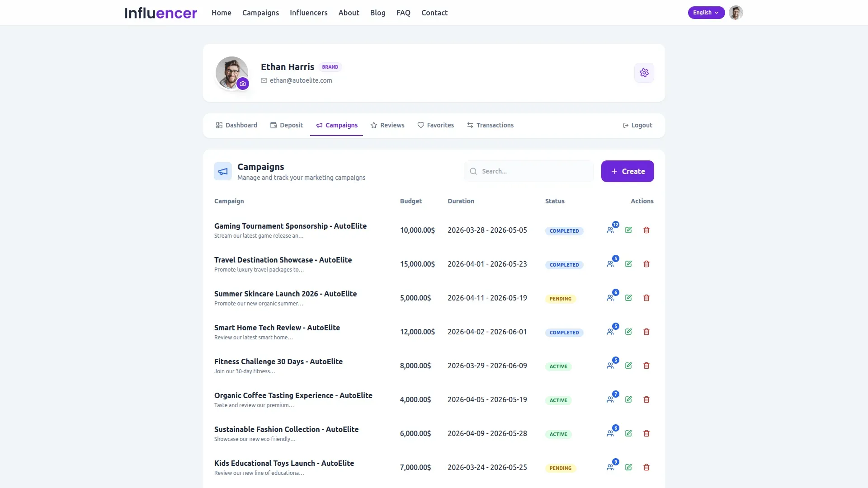This screenshot has width=868, height=488.
Task: Delete Gaming Tournament Sponsorship campaign
Action: click(x=646, y=230)
